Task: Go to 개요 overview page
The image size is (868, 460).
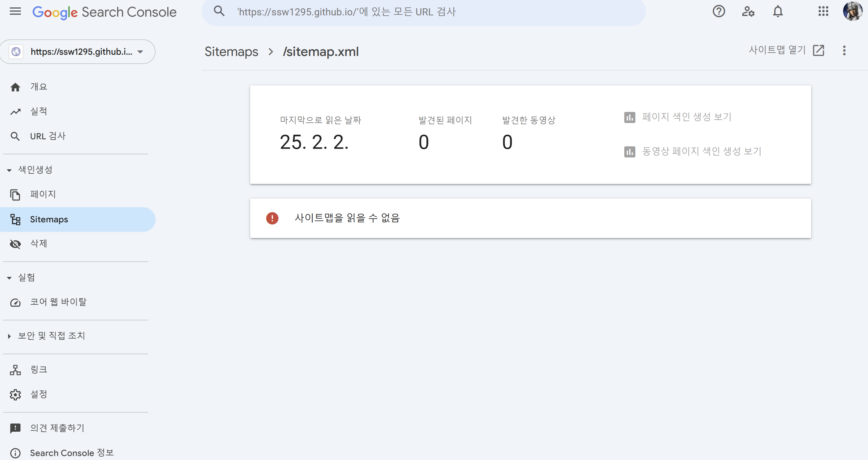Action: pyautogui.click(x=77, y=87)
